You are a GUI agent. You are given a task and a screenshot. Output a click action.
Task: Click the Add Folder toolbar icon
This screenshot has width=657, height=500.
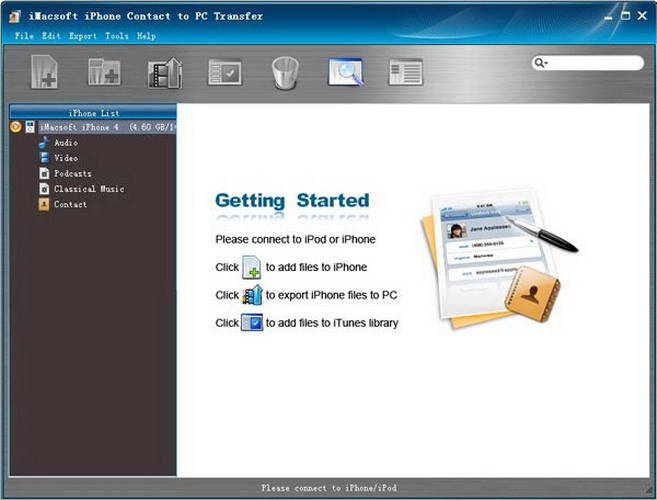(104, 73)
